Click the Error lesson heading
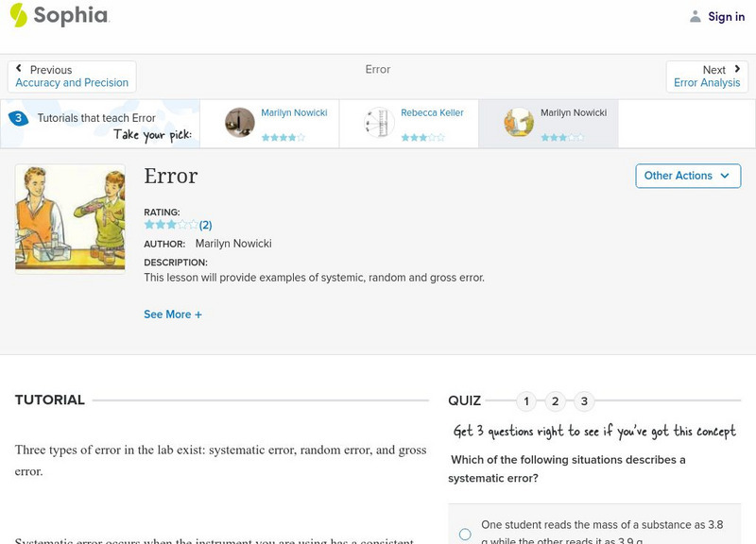Viewport: 756px width, 544px height. (171, 176)
